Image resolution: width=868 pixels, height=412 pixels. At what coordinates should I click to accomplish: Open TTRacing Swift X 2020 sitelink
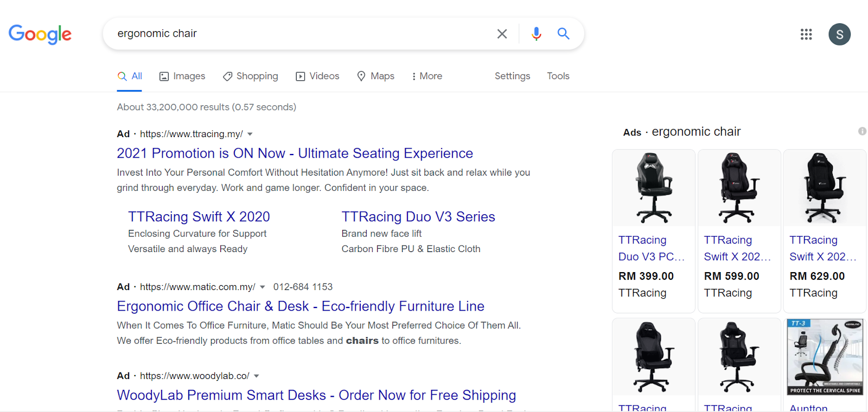(x=199, y=217)
